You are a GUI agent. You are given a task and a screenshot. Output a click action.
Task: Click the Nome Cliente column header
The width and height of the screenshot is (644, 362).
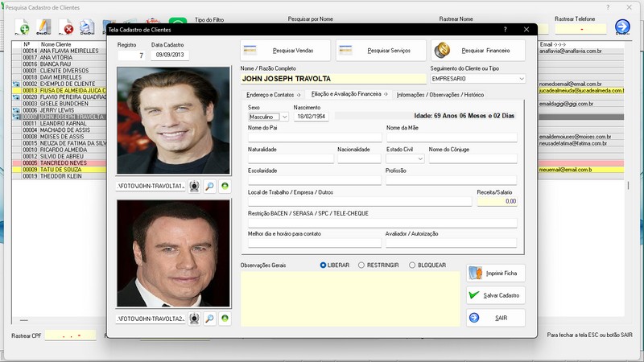click(x=56, y=44)
